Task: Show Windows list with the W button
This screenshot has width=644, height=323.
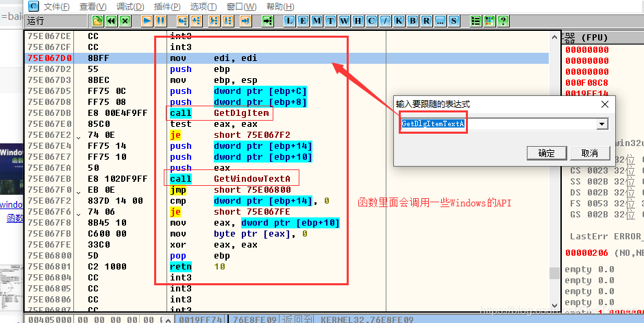Action: (344, 21)
